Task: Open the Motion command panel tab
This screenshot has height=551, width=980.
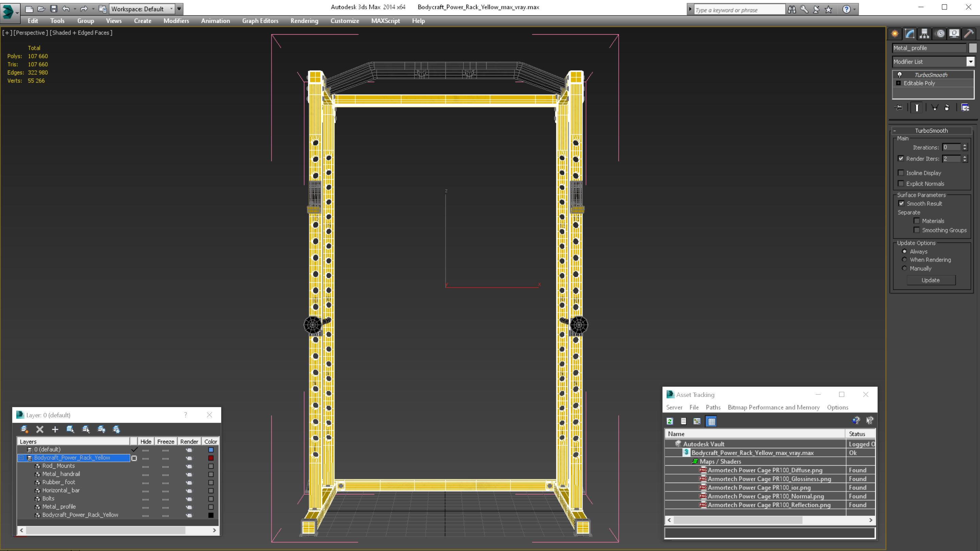Action: 940,34
